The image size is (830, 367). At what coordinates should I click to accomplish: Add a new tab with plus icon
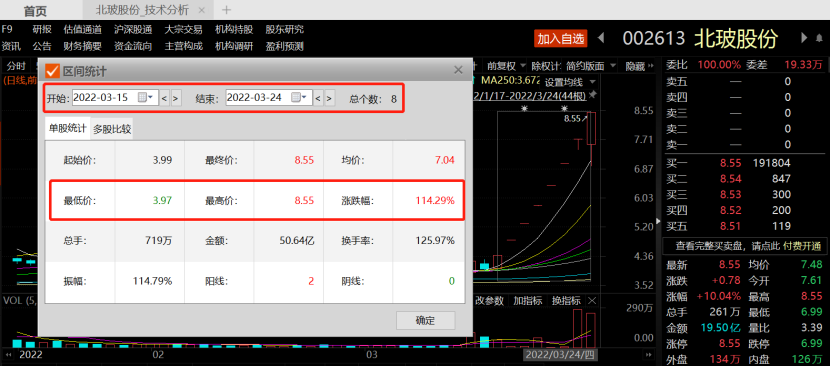pyautogui.click(x=226, y=10)
